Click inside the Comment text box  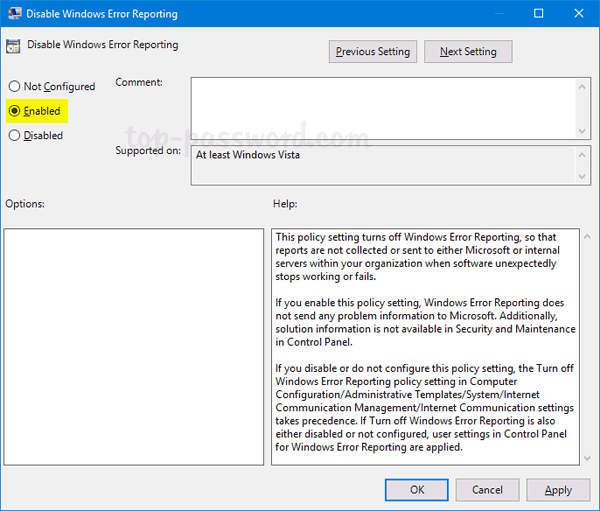380,107
